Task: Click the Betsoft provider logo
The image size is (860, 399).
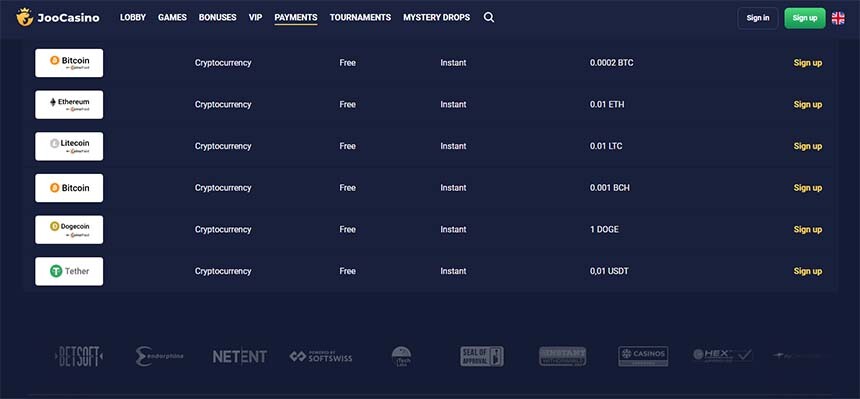Action: (x=79, y=357)
